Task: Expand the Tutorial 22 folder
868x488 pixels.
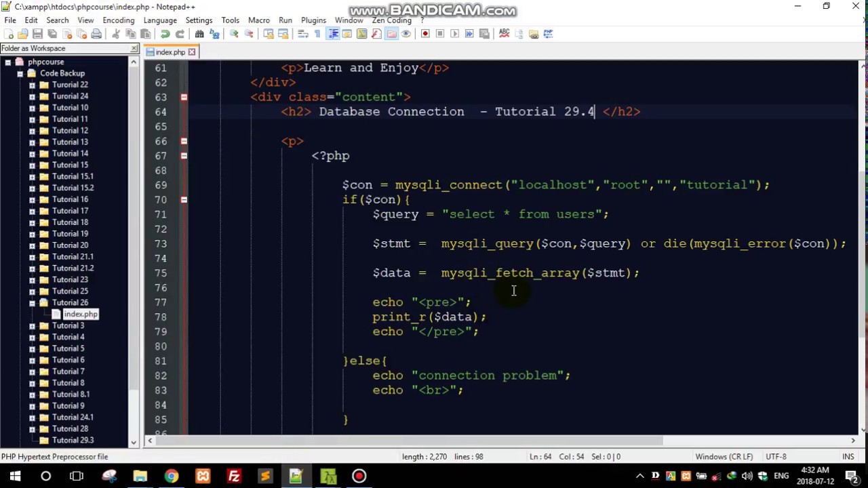Action: click(x=32, y=85)
